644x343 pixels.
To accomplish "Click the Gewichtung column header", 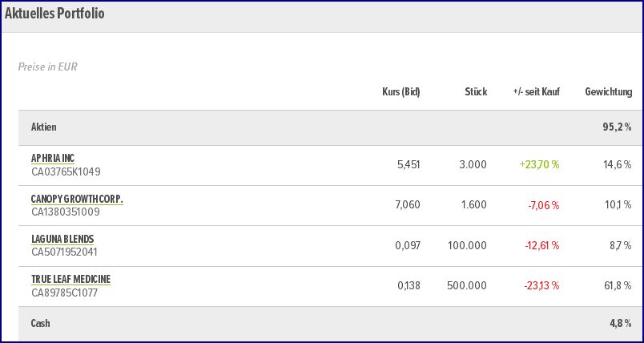I will pyautogui.click(x=608, y=92).
